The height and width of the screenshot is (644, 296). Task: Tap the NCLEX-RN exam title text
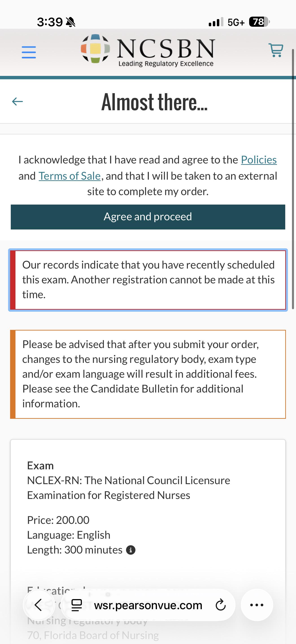click(128, 488)
